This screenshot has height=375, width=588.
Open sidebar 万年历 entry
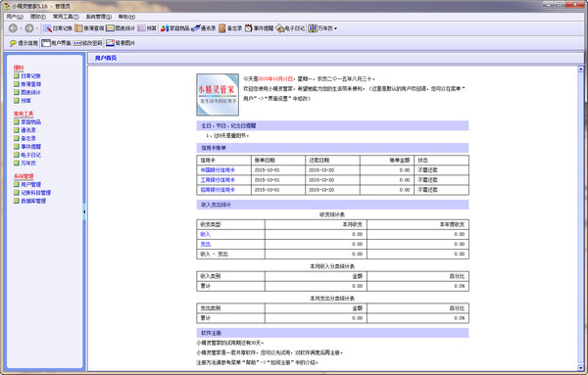(24, 164)
